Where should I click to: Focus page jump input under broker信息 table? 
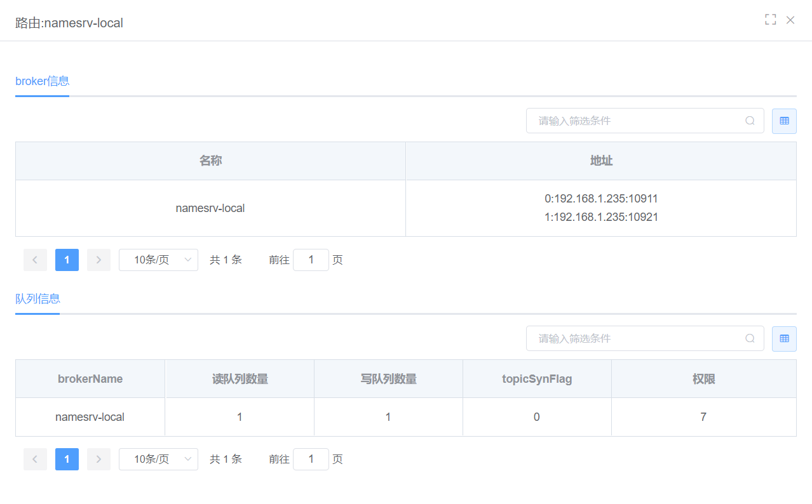click(311, 260)
